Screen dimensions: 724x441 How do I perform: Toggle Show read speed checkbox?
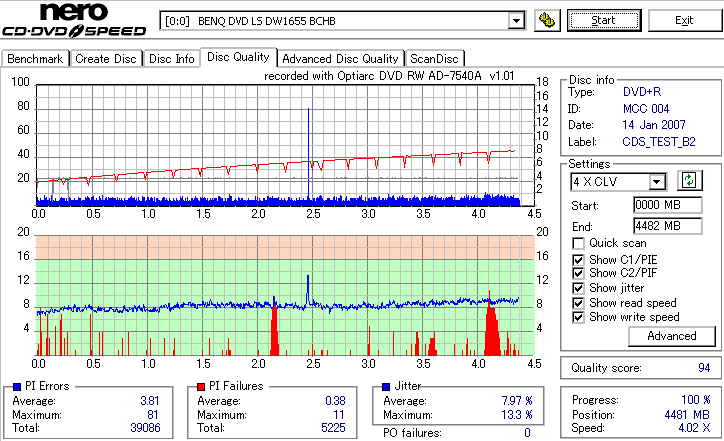click(x=578, y=303)
